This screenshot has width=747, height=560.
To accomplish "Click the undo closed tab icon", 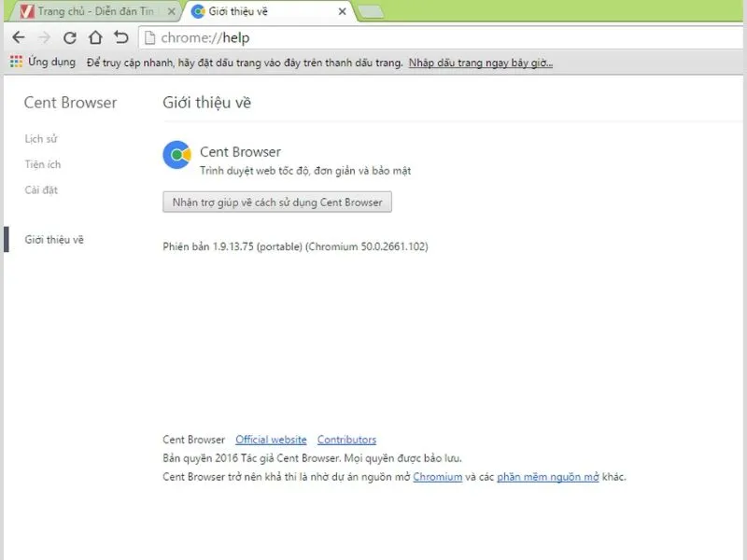I will (121, 37).
